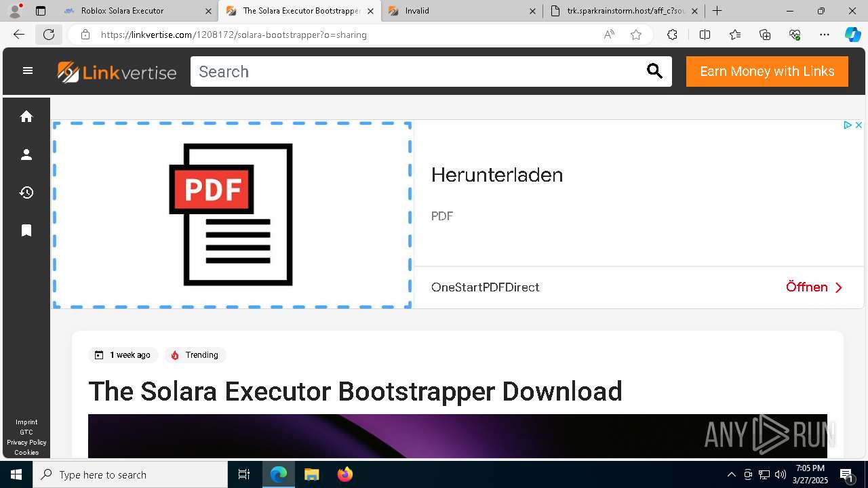Open Read aloud in address bar
This screenshot has height=488, width=868.
[x=609, y=35]
